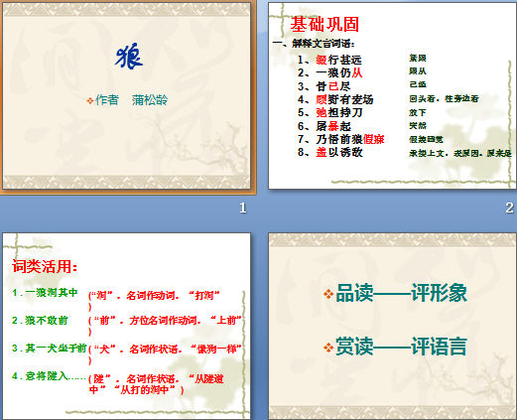Click the line 盖以诱敌
The image size is (517, 420).
[329, 152]
